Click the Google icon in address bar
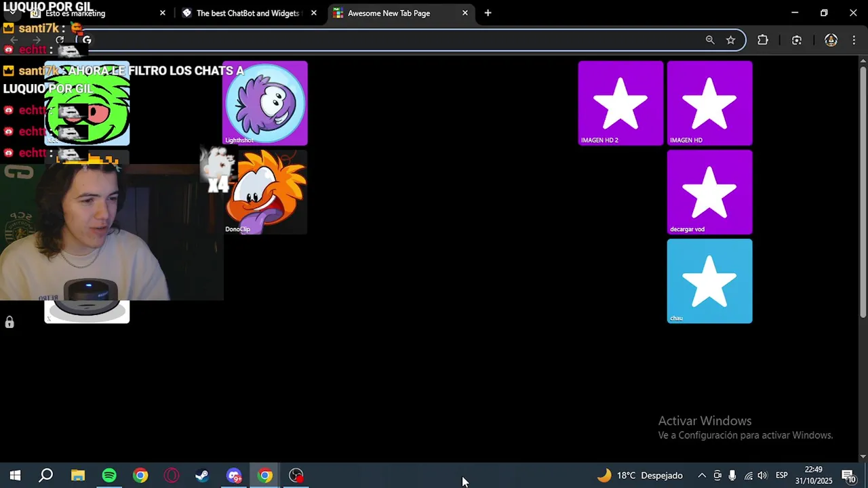 [x=87, y=40]
